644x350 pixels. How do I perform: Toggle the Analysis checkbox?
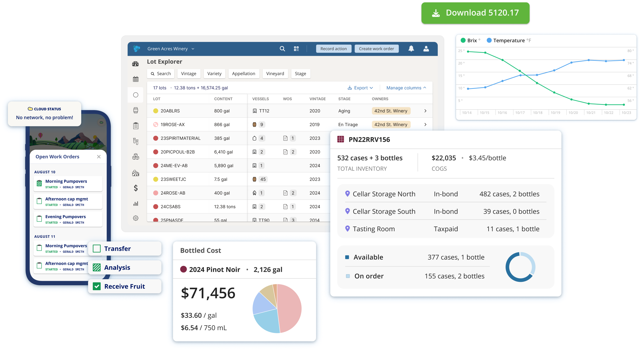(97, 267)
